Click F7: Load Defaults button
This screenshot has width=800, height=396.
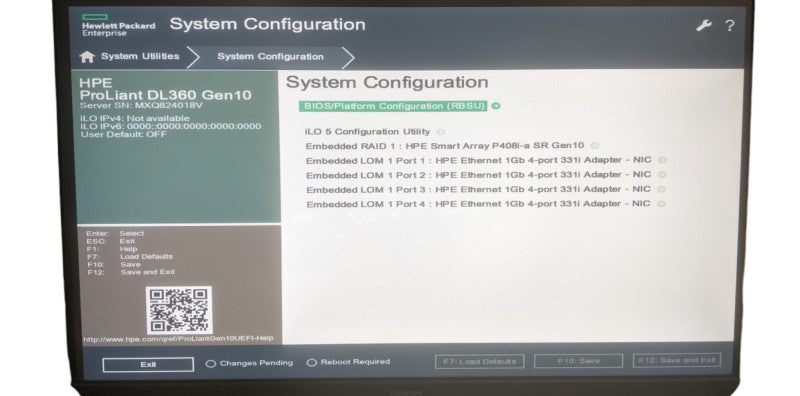pos(479,361)
